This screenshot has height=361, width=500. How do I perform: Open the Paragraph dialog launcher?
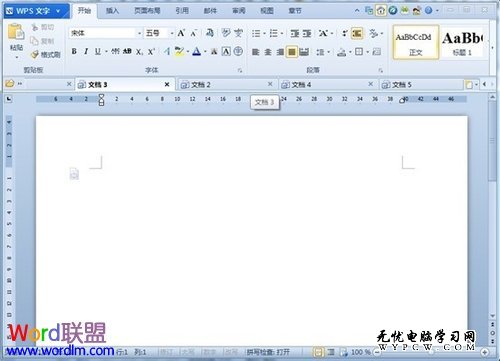tap(380, 70)
